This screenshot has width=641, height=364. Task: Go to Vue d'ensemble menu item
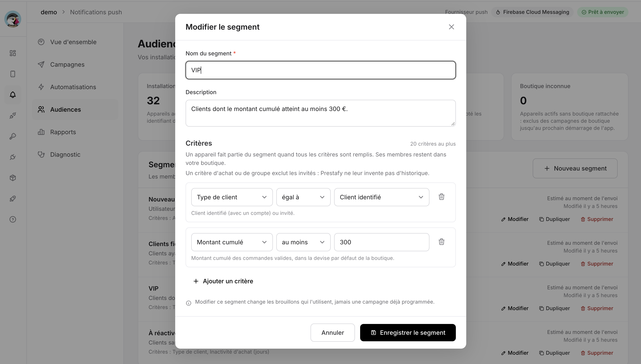point(75,42)
